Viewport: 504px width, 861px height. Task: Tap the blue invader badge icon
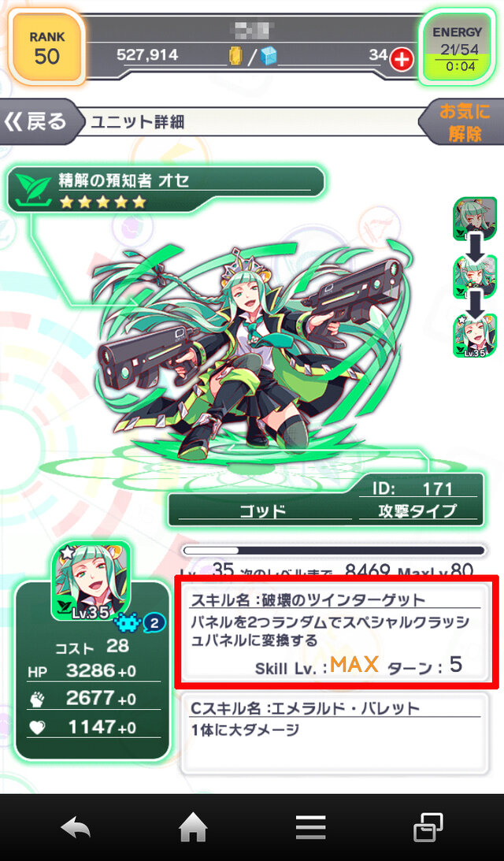tap(124, 623)
